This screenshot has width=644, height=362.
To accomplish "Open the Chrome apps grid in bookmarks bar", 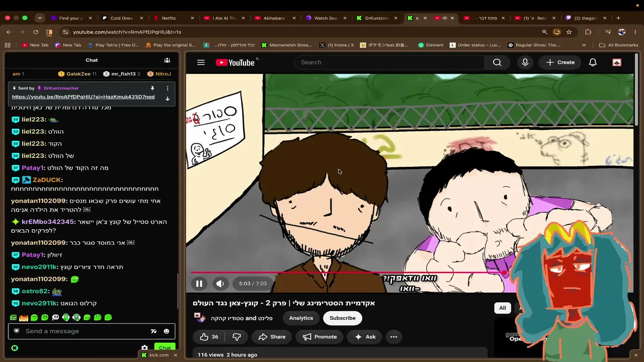I will [x=8, y=45].
